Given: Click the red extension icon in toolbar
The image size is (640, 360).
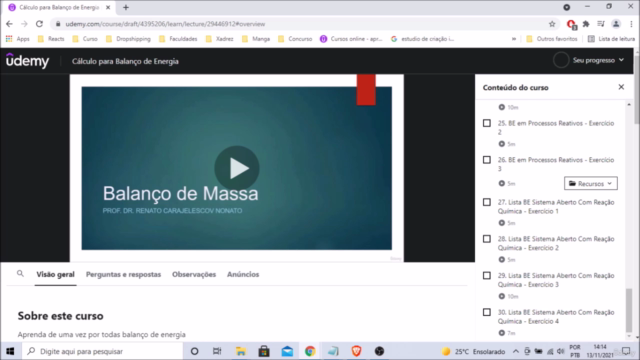Looking at the screenshot, I should pyautogui.click(x=571, y=24).
